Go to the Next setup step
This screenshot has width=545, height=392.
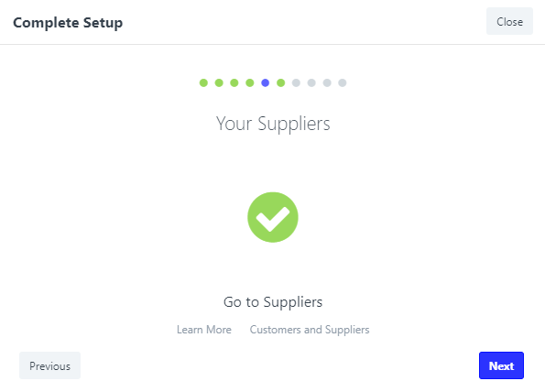(501, 365)
